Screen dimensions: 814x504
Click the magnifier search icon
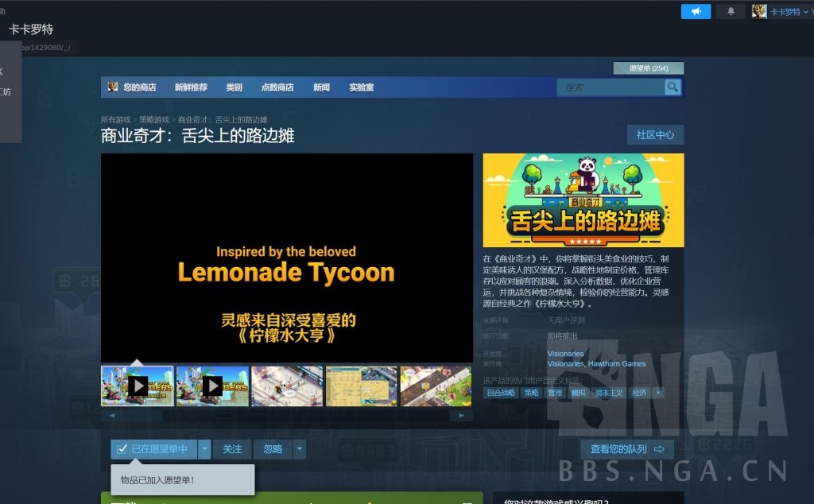click(x=673, y=87)
